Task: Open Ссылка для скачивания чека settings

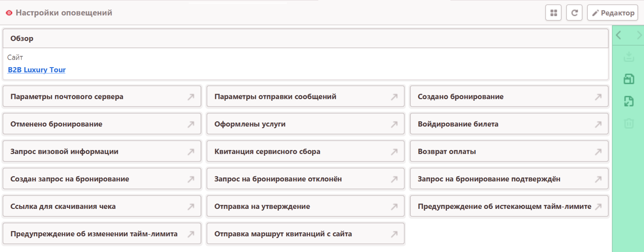Action: pyautogui.click(x=102, y=207)
